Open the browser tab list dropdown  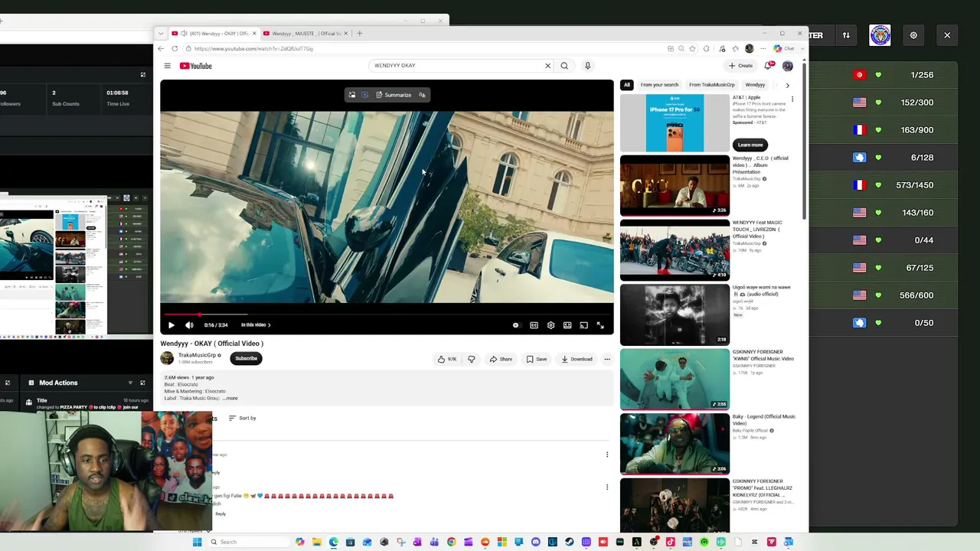coord(160,34)
